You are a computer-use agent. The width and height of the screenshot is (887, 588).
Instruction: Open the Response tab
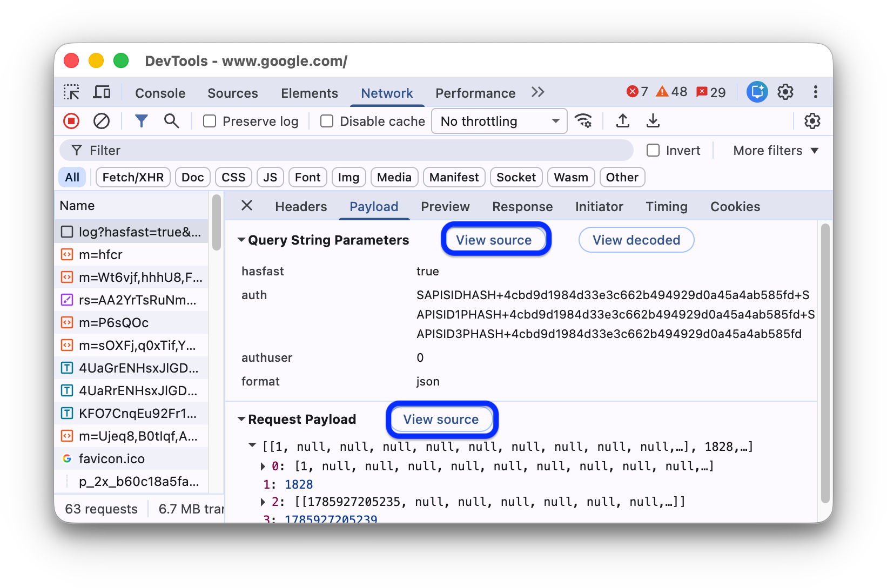(522, 206)
